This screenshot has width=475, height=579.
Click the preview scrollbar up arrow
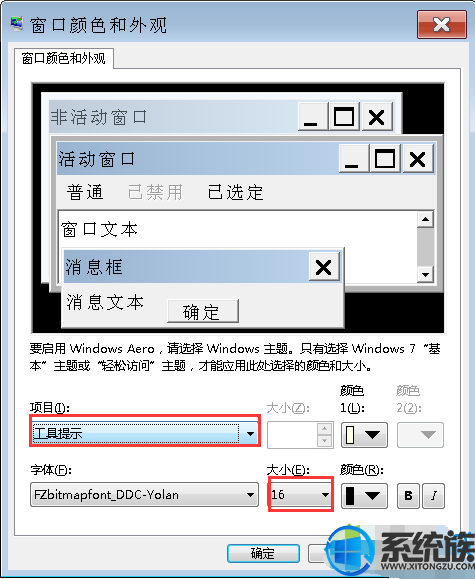pos(426,219)
